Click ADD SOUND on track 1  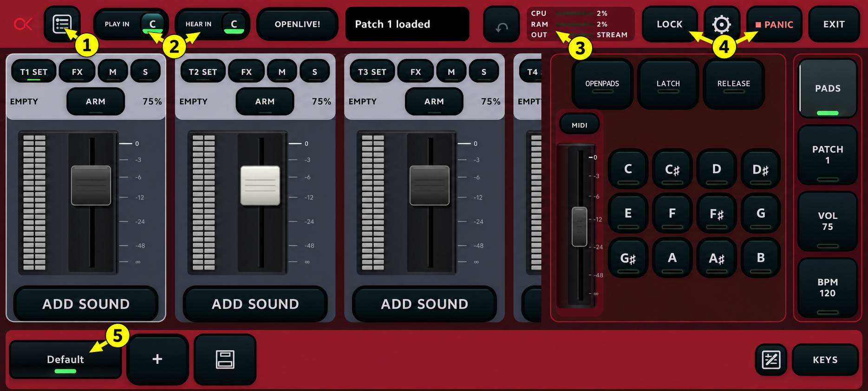86,304
